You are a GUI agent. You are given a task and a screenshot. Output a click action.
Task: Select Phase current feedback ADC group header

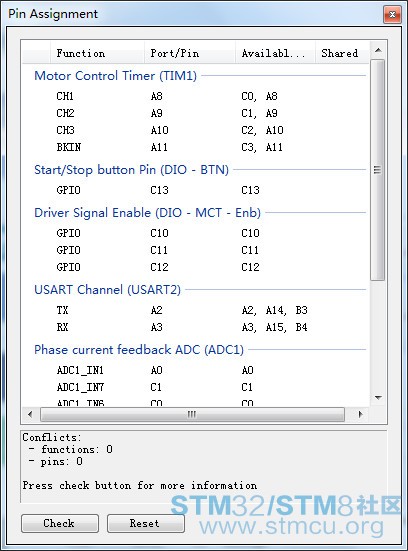tap(139, 350)
